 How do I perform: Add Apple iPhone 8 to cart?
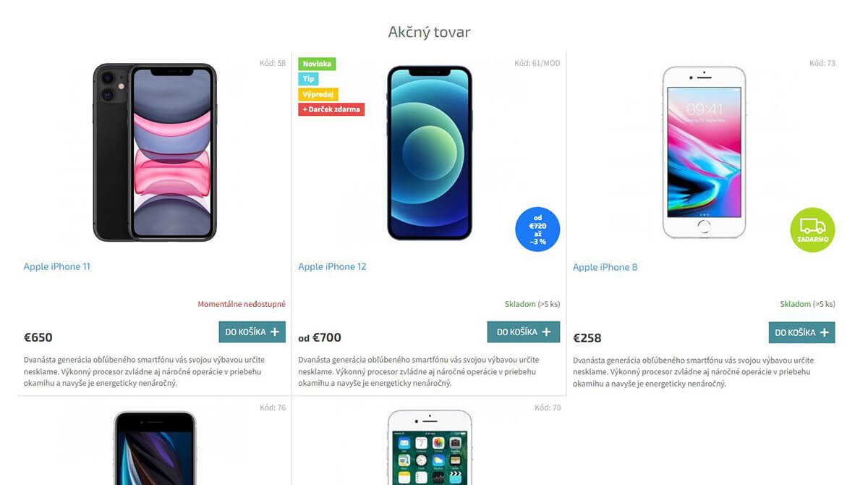pos(802,333)
